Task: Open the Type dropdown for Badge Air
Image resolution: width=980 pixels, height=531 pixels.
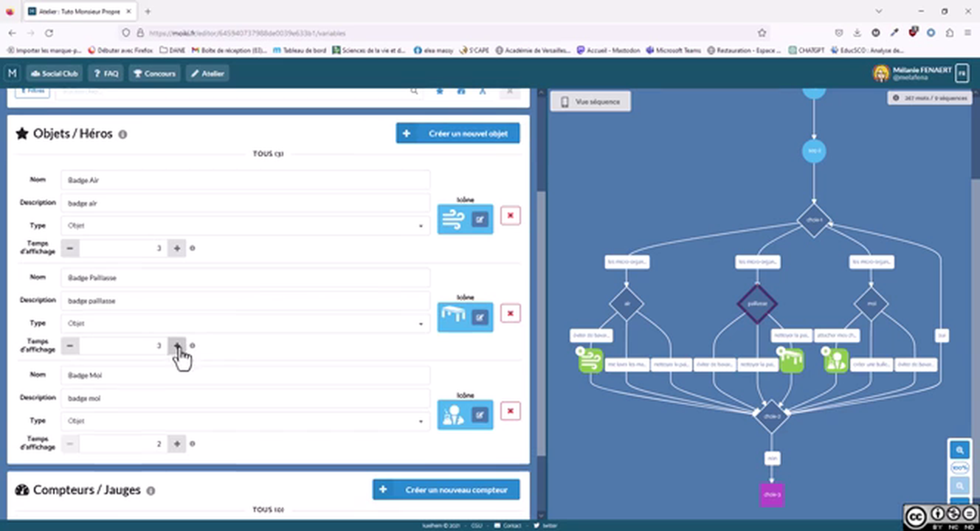Action: [x=245, y=226]
